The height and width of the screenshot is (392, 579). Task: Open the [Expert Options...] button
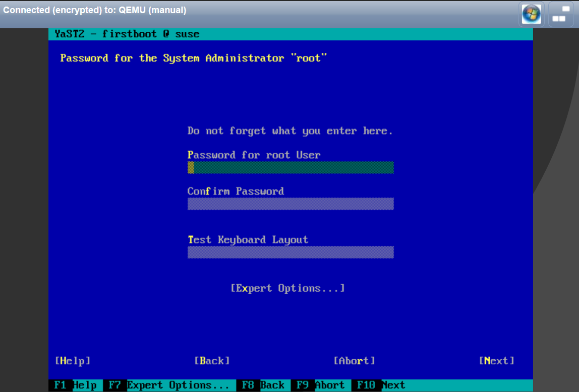click(x=287, y=288)
